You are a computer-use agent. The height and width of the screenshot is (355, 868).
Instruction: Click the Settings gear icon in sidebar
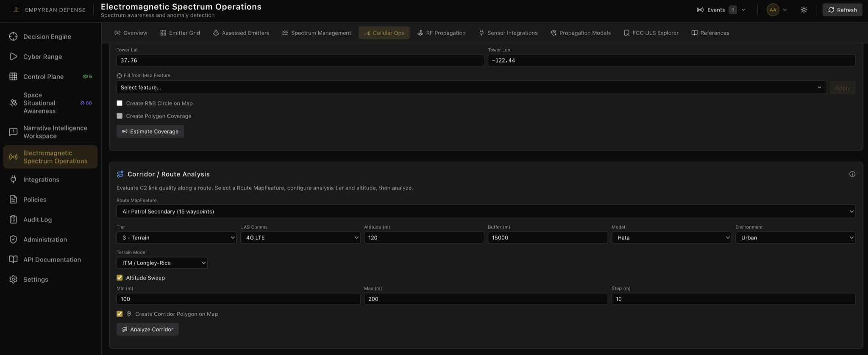pyautogui.click(x=13, y=279)
